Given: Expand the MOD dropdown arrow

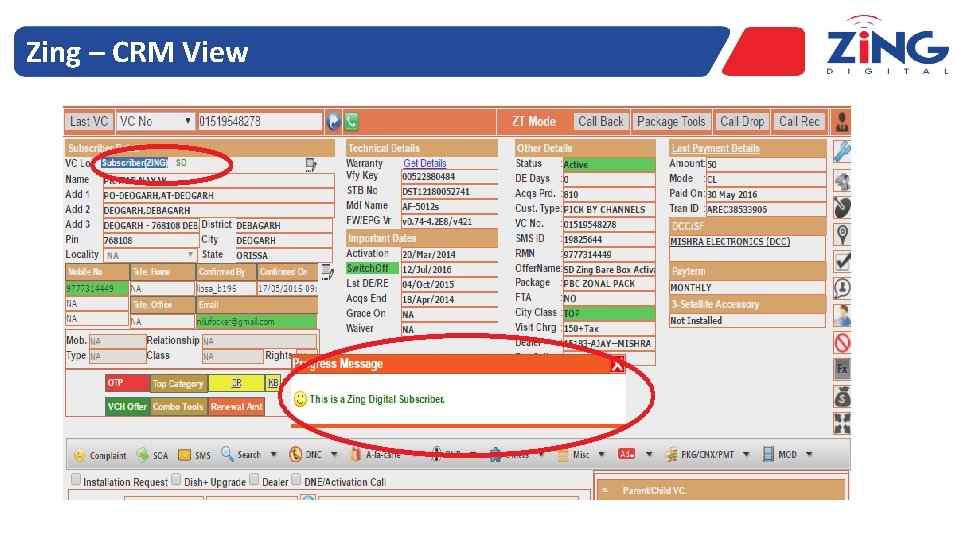Looking at the screenshot, I should [x=809, y=454].
